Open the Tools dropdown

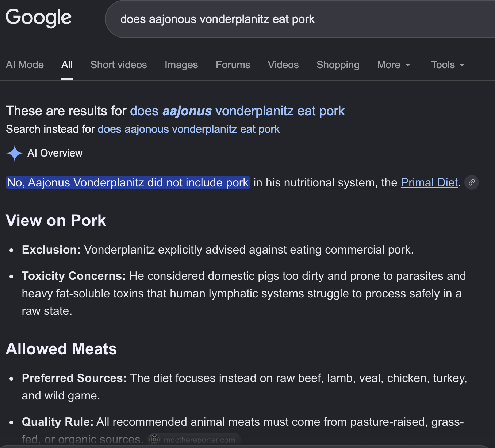click(x=448, y=65)
